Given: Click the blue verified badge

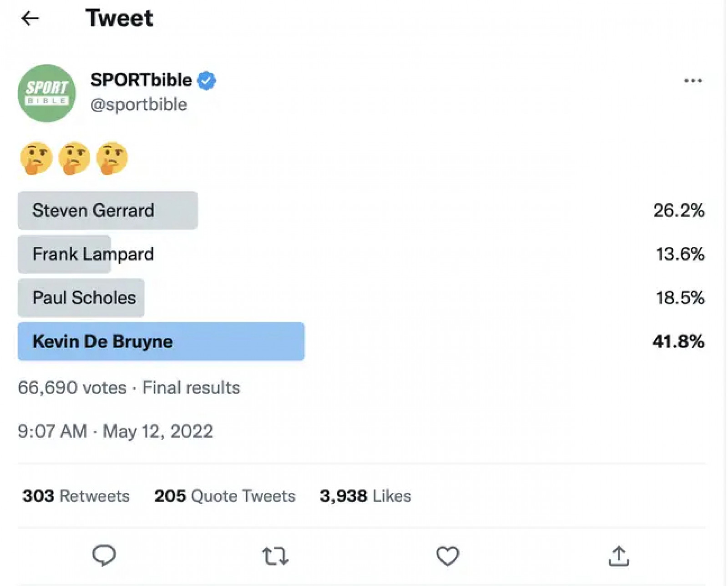Looking at the screenshot, I should [207, 80].
